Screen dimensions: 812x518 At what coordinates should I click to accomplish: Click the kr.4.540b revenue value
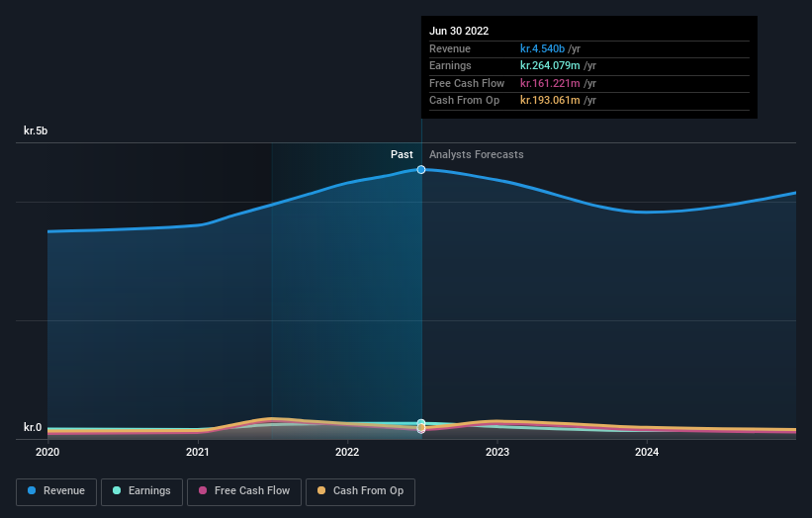coord(542,48)
